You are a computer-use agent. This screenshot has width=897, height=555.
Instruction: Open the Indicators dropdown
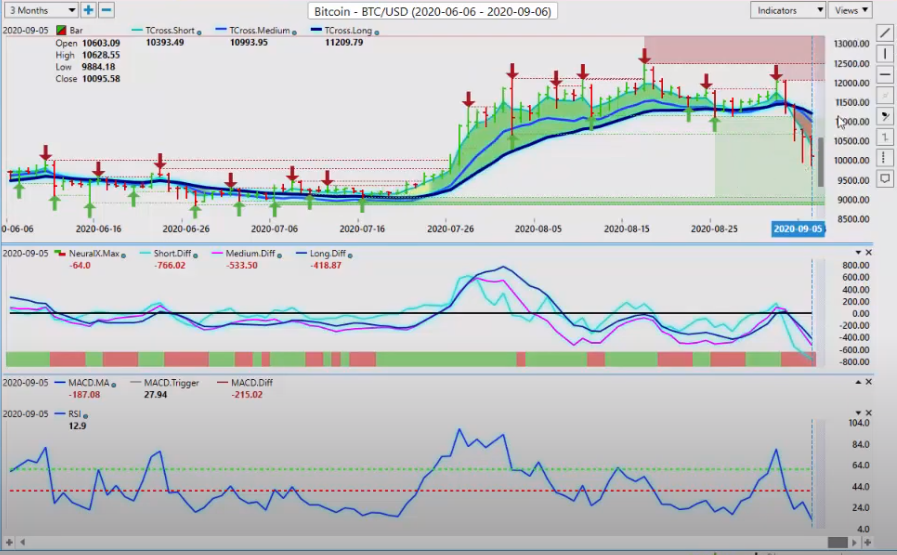point(788,10)
